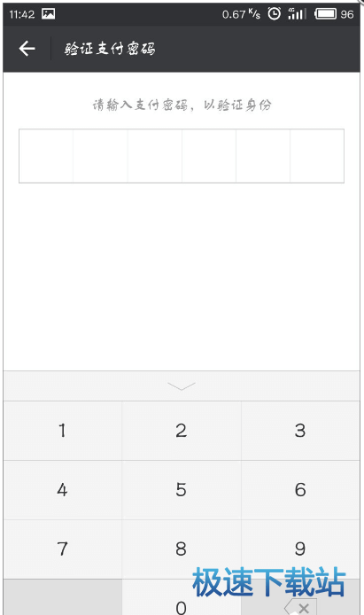
Task: Tap digit 3 on the keypad
Action: click(300, 431)
